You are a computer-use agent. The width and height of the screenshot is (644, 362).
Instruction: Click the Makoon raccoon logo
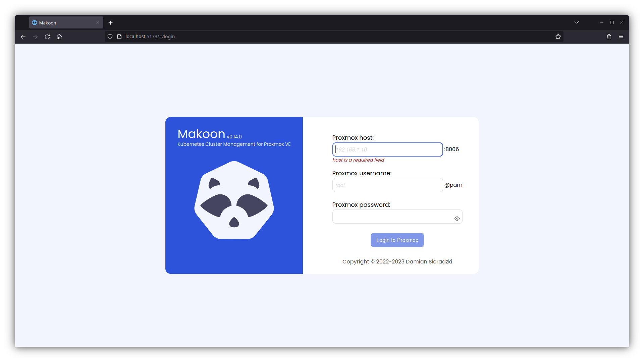(x=234, y=200)
